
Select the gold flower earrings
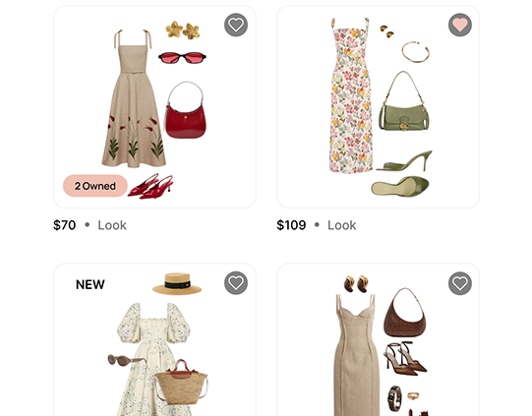tap(183, 30)
